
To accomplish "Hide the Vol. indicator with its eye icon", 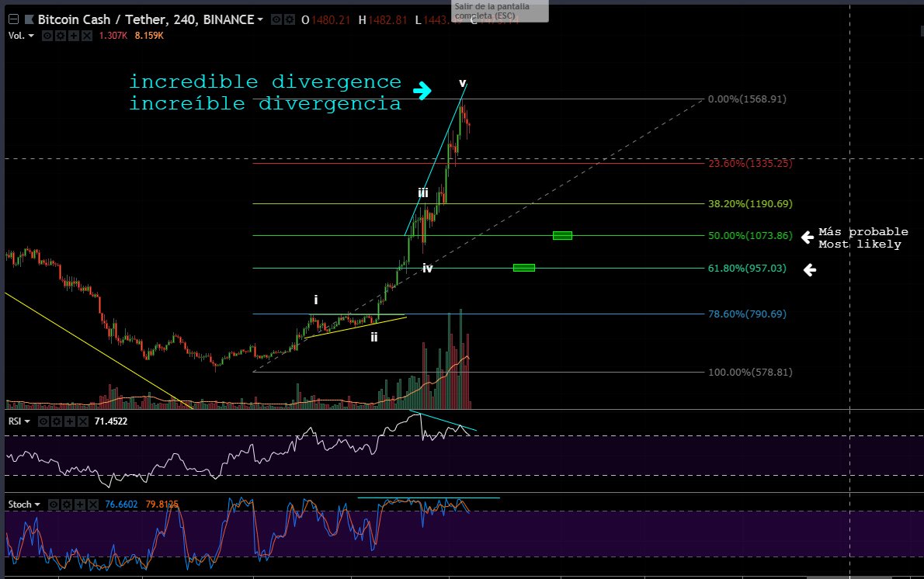I will pos(47,36).
